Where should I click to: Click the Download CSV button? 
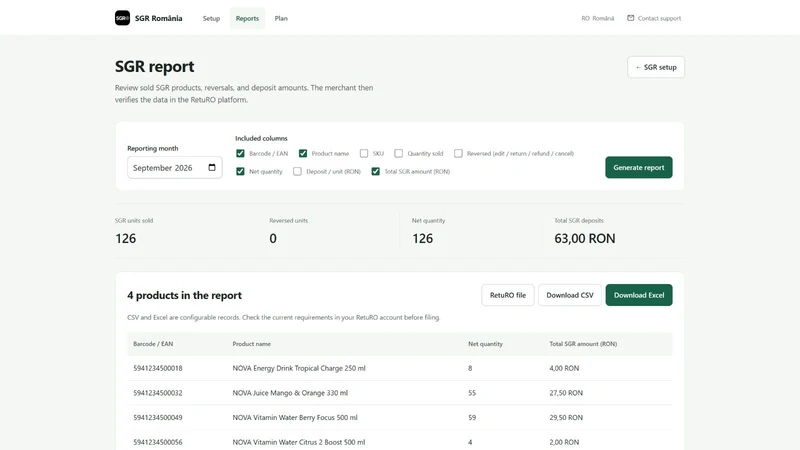[x=570, y=295]
